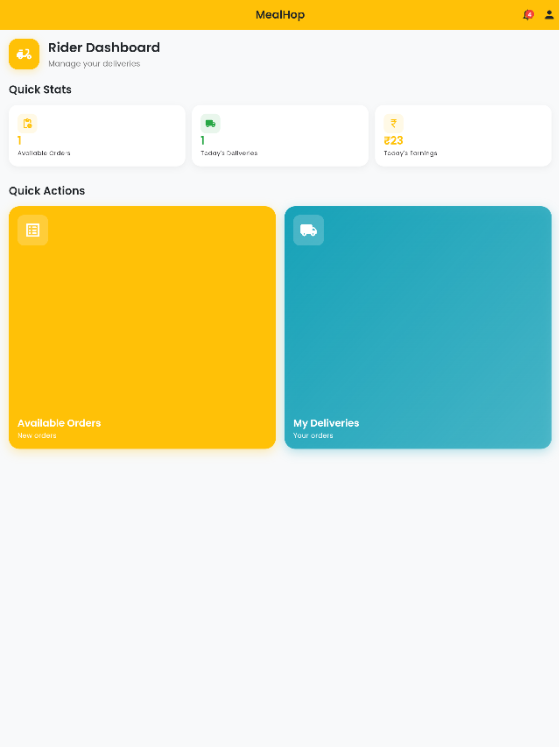Click the 'Rider Dashboard' heading

click(x=104, y=48)
